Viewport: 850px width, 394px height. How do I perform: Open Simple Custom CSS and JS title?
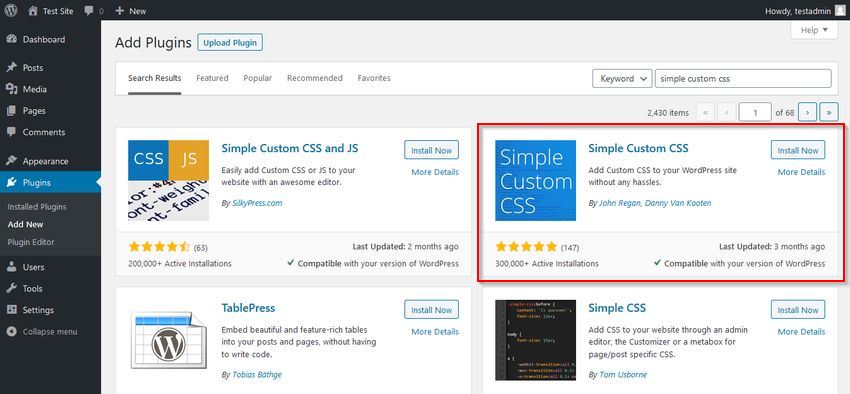[290, 148]
